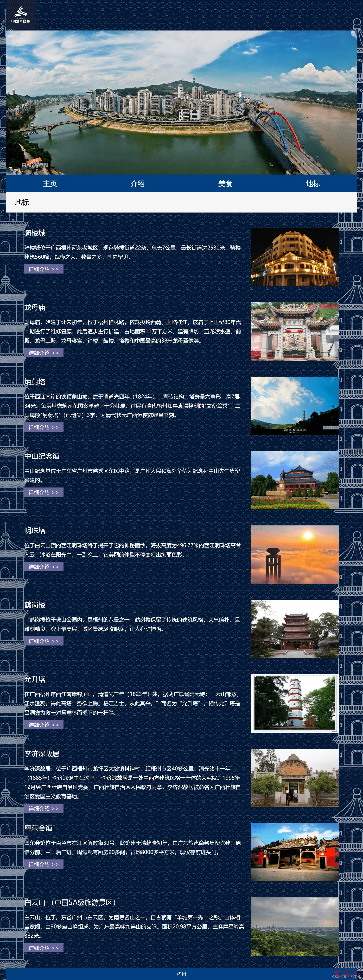Viewport: 363px width, 980px height.
Task: Click 详细介绍 button under 李济深故居
Action: coord(44,808)
